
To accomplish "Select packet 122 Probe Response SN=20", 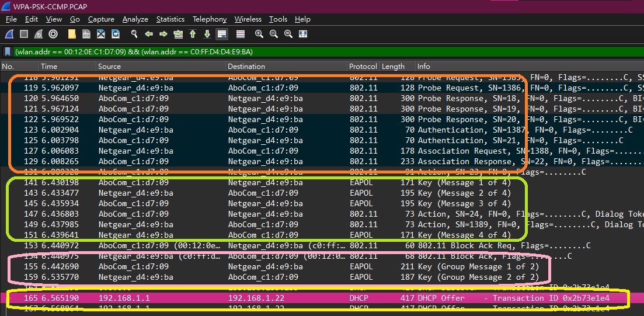I will click(322, 120).
